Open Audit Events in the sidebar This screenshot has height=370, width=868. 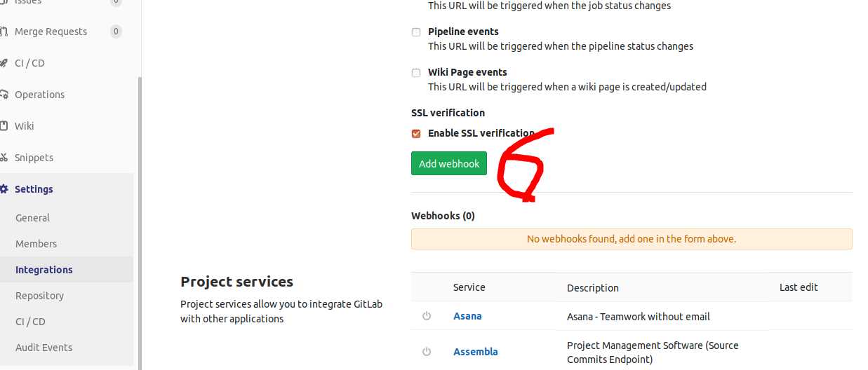(x=44, y=348)
